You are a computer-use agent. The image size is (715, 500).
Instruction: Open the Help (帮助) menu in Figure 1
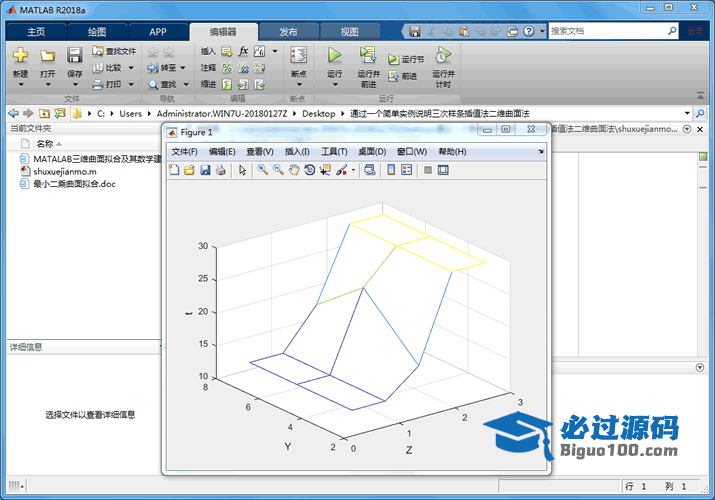coord(452,152)
